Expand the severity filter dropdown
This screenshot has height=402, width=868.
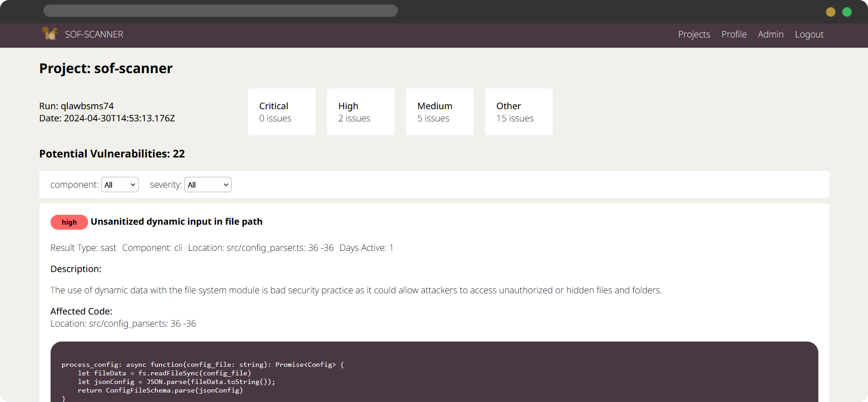tap(208, 185)
